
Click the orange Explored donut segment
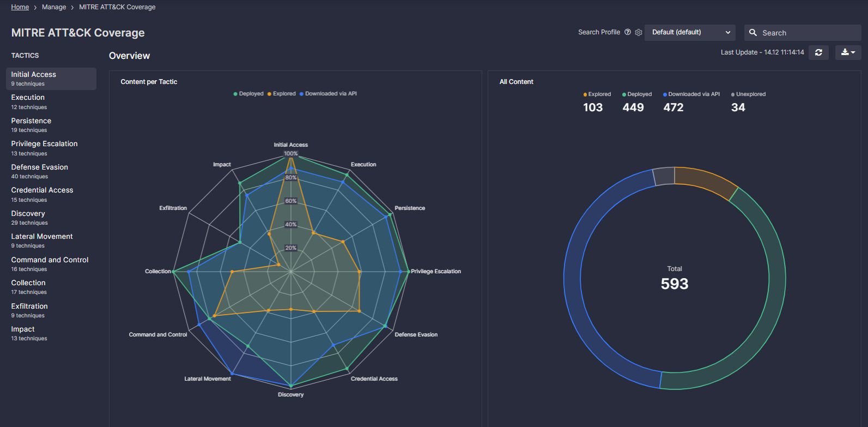point(707,181)
